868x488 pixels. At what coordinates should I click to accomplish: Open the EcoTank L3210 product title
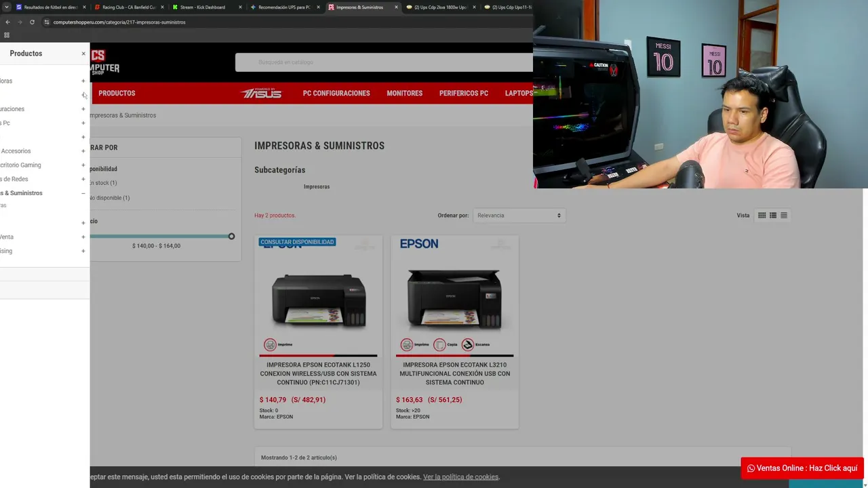point(455,373)
